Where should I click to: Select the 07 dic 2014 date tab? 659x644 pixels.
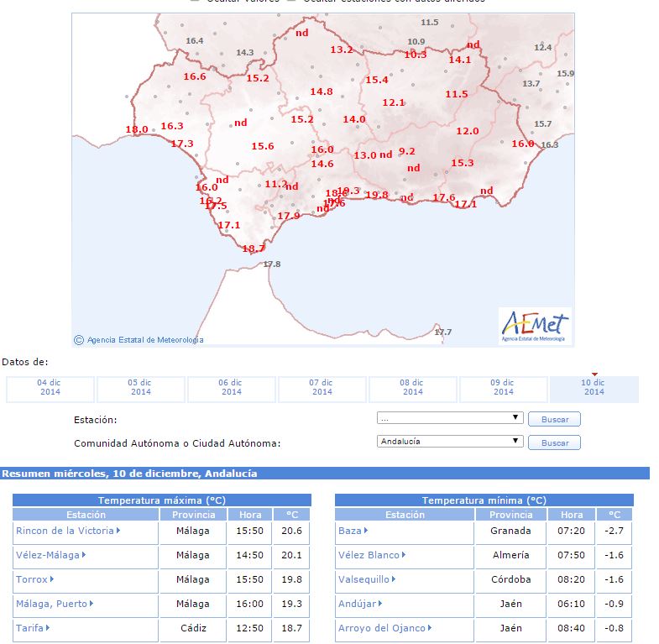click(x=322, y=388)
